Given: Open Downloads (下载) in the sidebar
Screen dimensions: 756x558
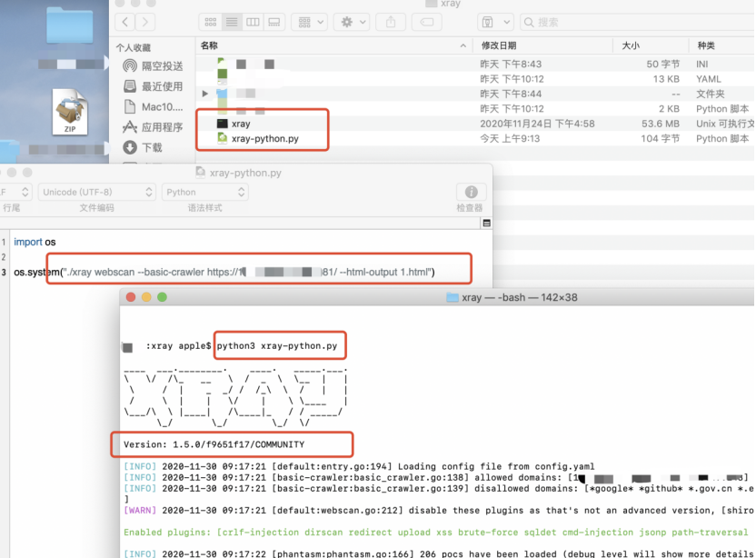Looking at the screenshot, I should 143,147.
